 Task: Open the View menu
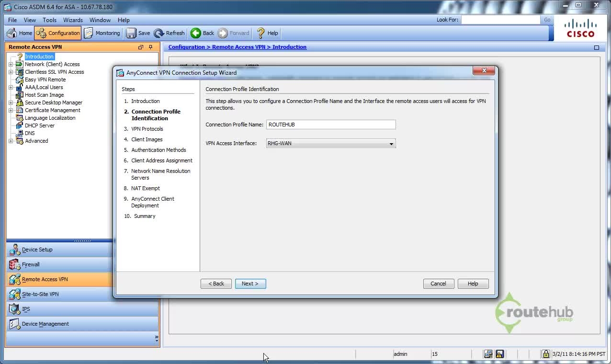30,20
